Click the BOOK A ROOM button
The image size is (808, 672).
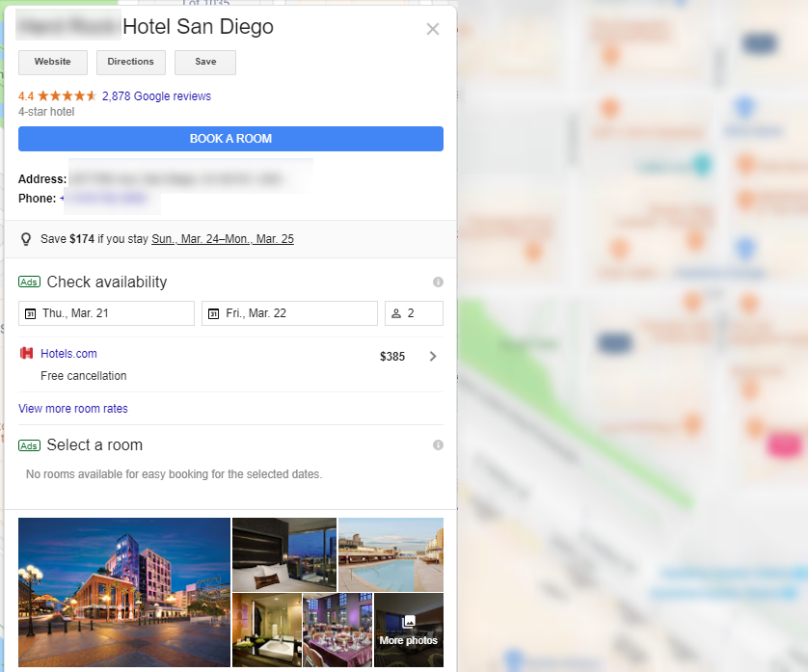230,139
